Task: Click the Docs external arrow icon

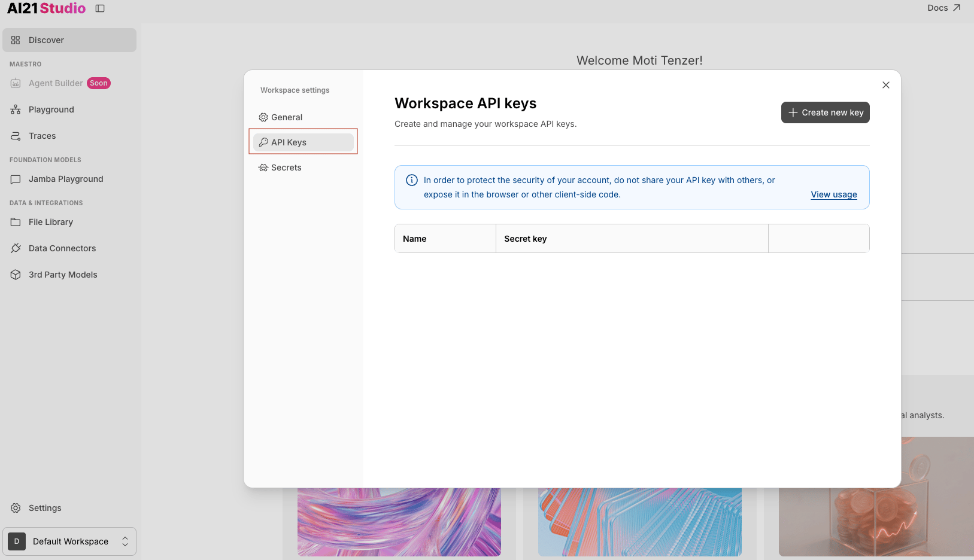Action: coord(957,8)
